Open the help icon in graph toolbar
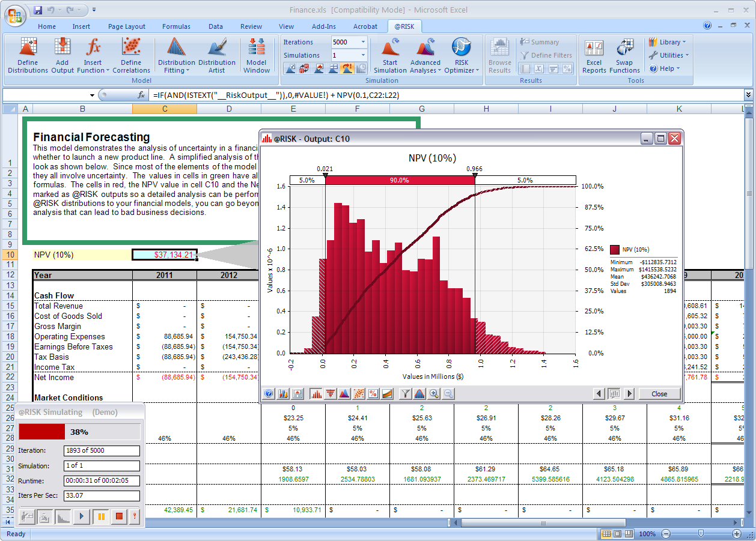 pos(269,394)
